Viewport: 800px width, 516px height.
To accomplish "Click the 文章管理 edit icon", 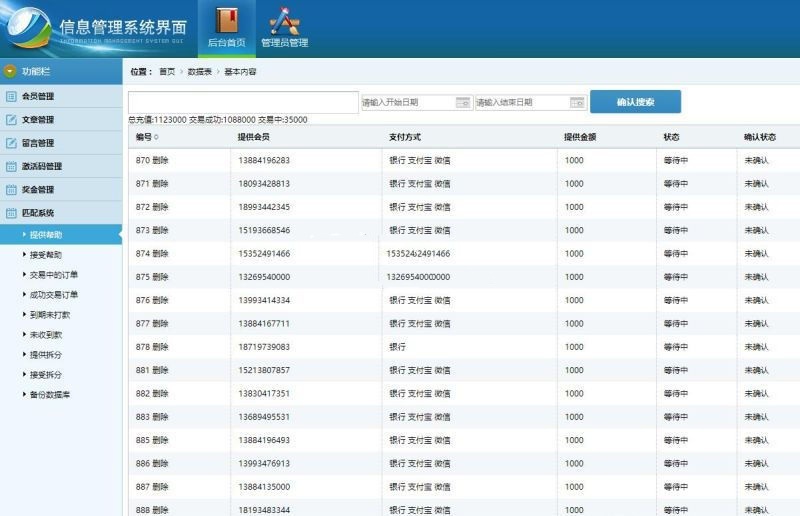I will coord(11,120).
